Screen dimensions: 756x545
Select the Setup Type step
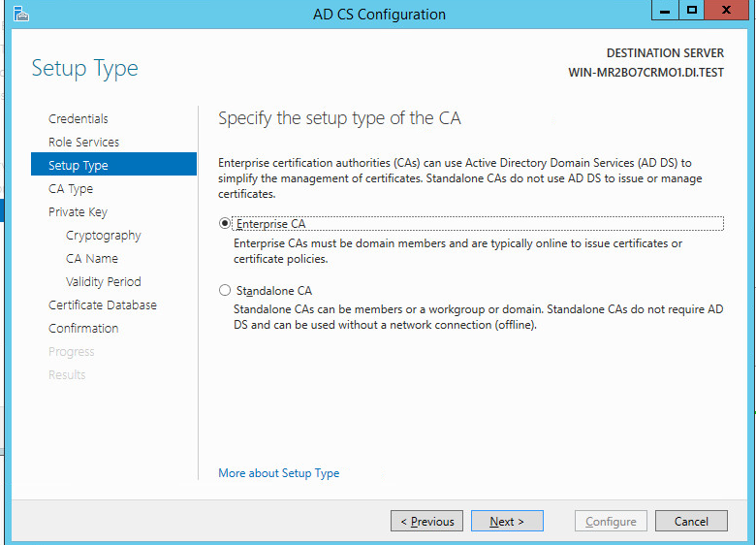[79, 166]
